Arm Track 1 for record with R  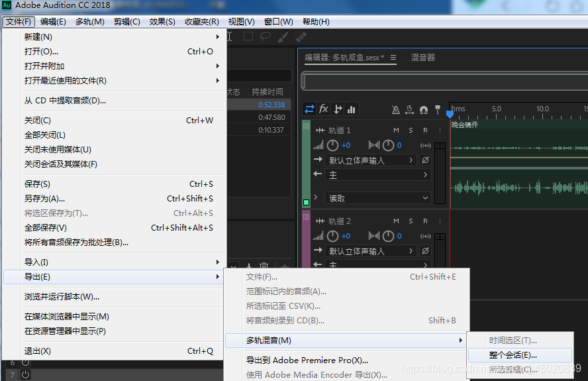point(425,131)
